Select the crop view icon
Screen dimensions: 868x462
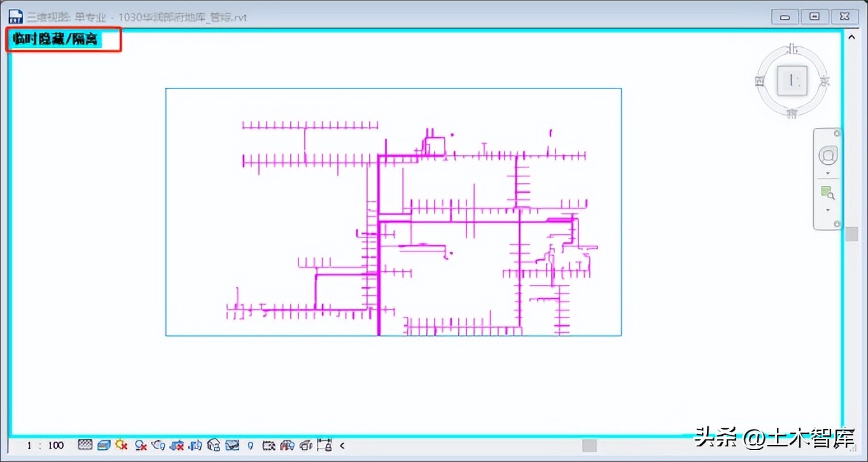click(177, 445)
